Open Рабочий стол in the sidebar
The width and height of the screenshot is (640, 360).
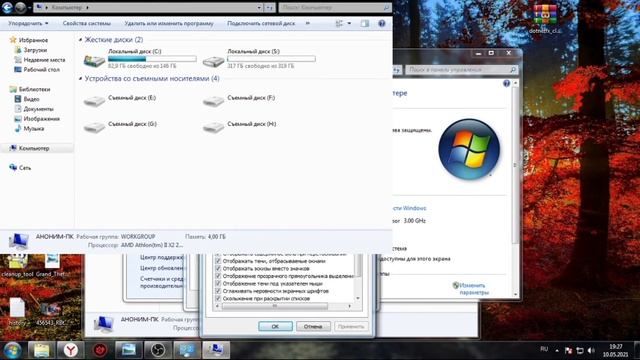pyautogui.click(x=37, y=69)
